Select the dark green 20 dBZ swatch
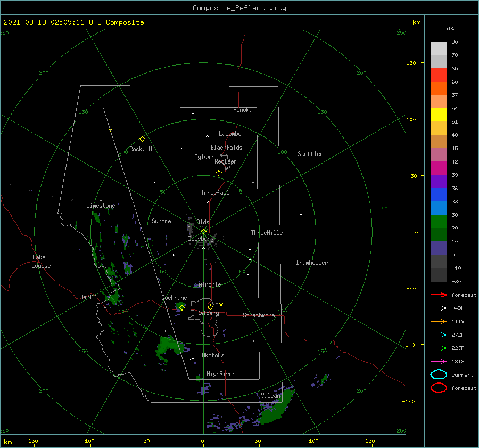Screen dimensions: 479x448 coord(439,234)
